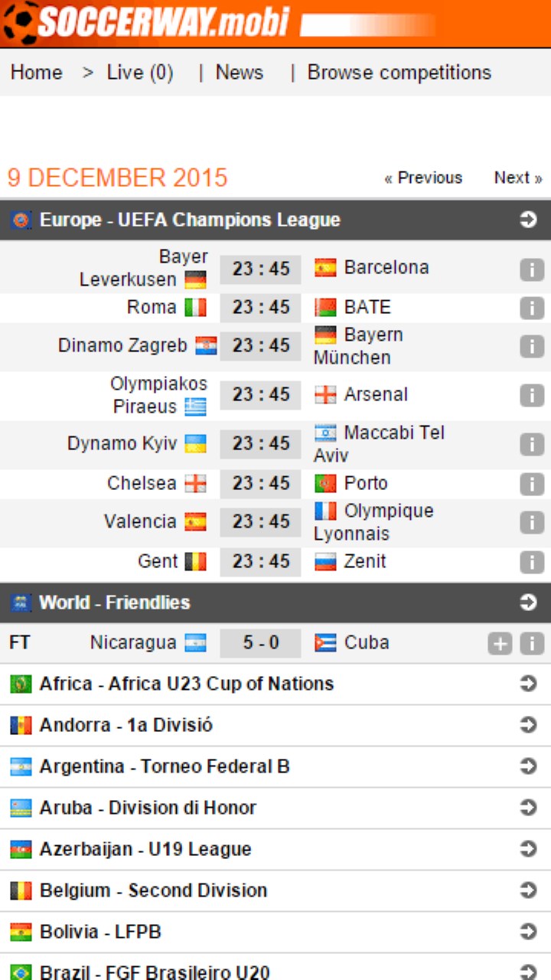Viewport: 551px width, 980px height.
Task: Open info for Olympiakos Piraeus vs Arsenal
Action: (x=531, y=395)
